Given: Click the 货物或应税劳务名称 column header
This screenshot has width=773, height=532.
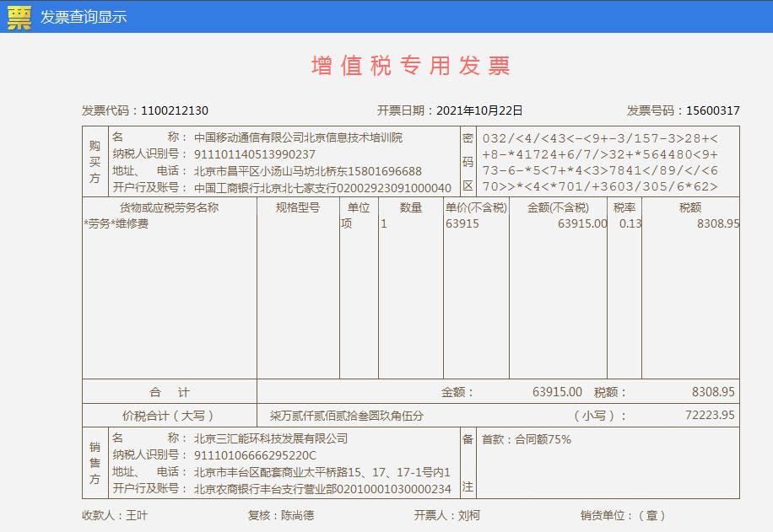Looking at the screenshot, I should click(169, 207).
